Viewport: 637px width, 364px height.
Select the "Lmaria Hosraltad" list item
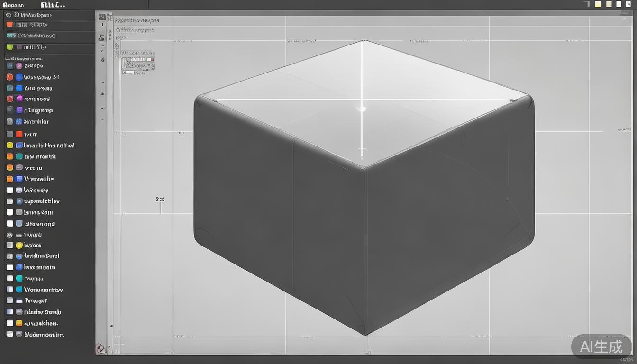point(49,146)
